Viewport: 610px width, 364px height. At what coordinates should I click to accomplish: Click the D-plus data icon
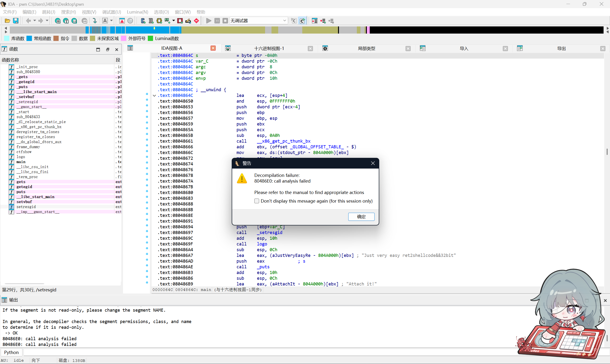(151, 21)
